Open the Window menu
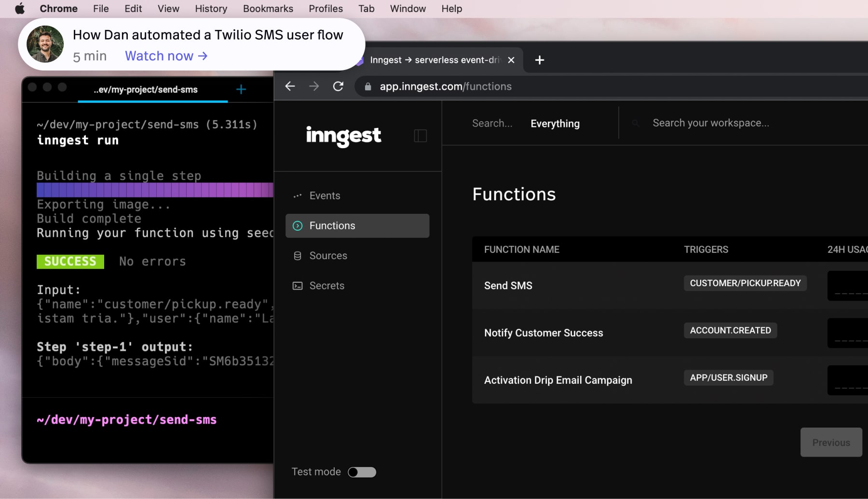 tap(408, 9)
